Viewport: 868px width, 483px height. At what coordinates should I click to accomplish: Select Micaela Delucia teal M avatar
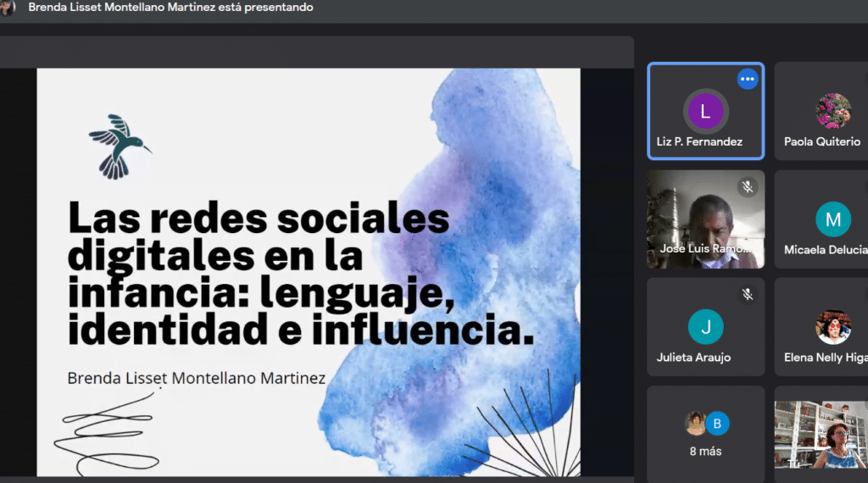pos(833,219)
